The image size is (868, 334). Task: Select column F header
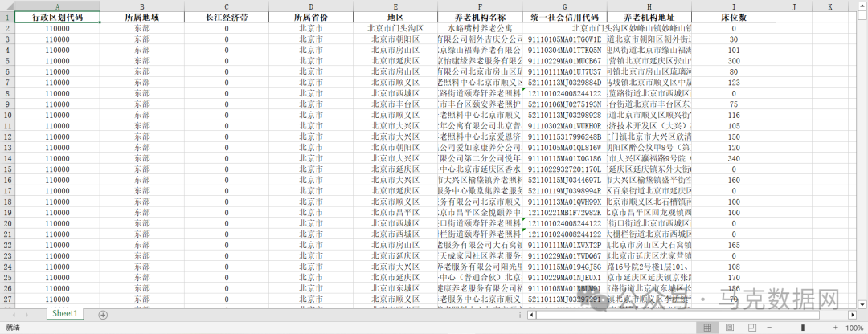tap(480, 6)
